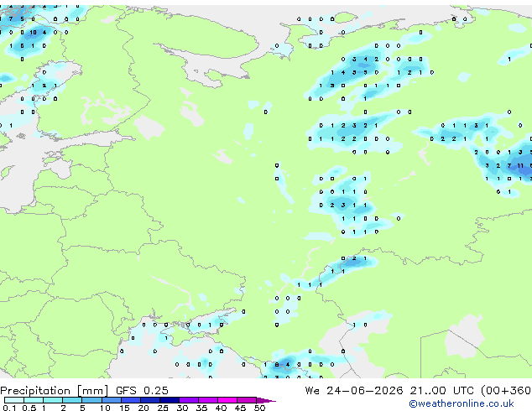Select the 40–45 mm magenta legend swatch

click(x=227, y=400)
